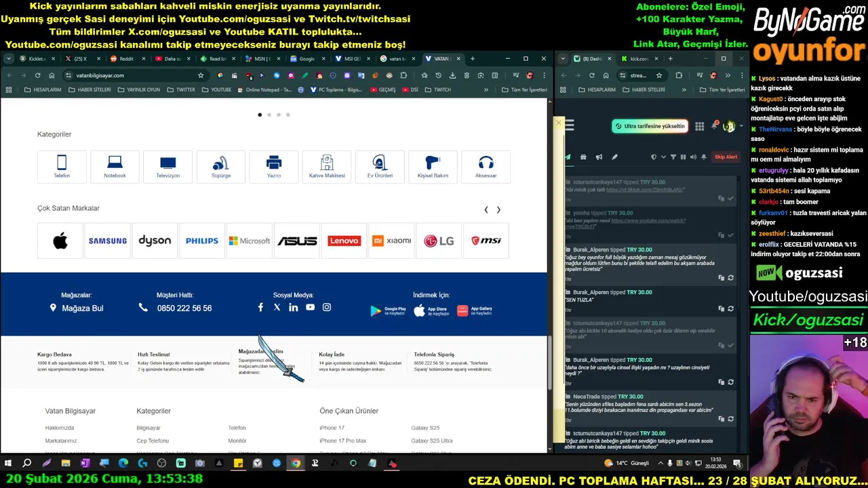Click the Google Play download badge
Viewport: 868px width, 488px height.
(389, 311)
